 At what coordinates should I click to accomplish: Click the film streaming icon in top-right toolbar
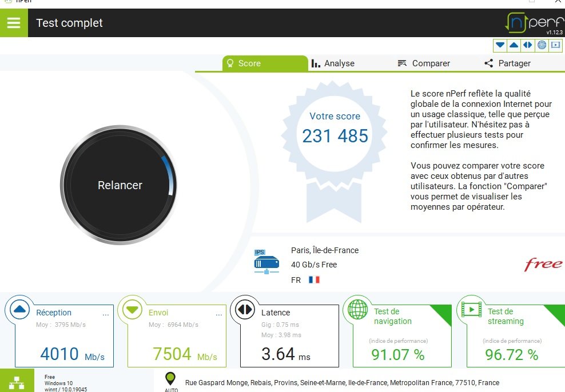[555, 45]
